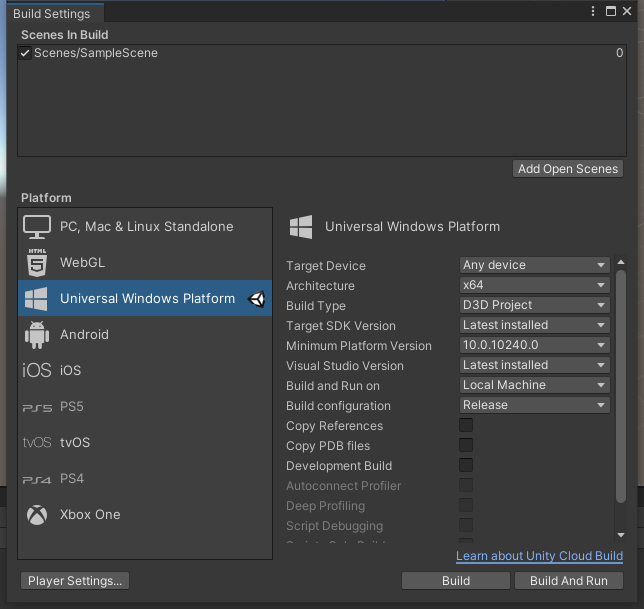Open the Learn about Unity Cloud Build link
The width and height of the screenshot is (644, 609).
(x=539, y=556)
